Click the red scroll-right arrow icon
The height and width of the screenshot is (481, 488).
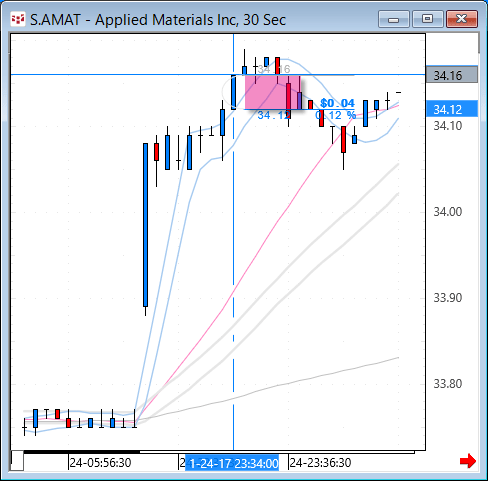(468, 461)
